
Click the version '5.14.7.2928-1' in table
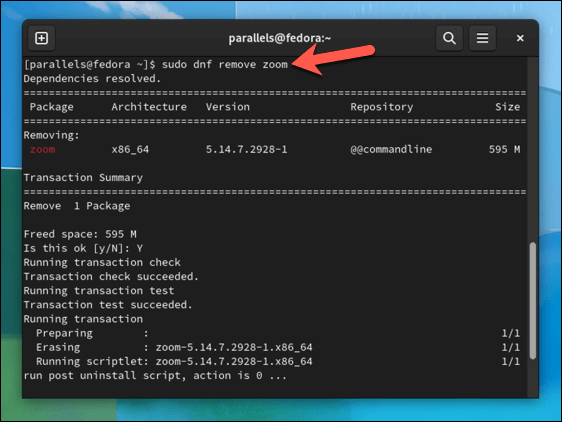(x=247, y=150)
